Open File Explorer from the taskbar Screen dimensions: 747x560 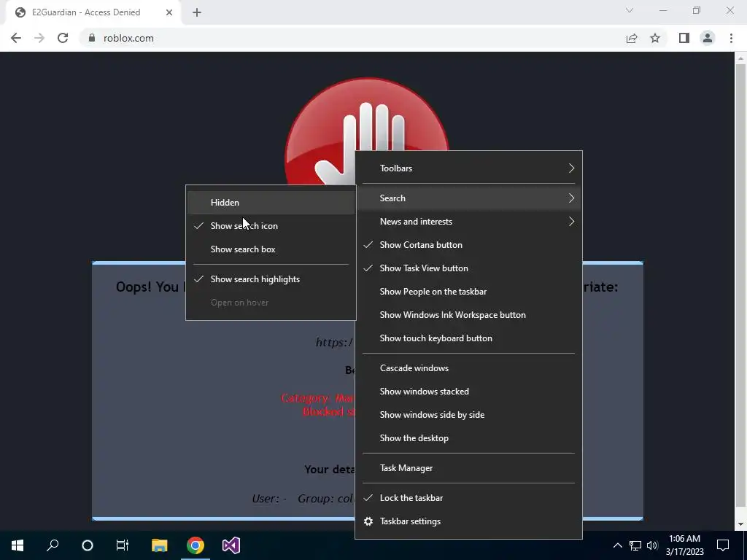pos(159,545)
